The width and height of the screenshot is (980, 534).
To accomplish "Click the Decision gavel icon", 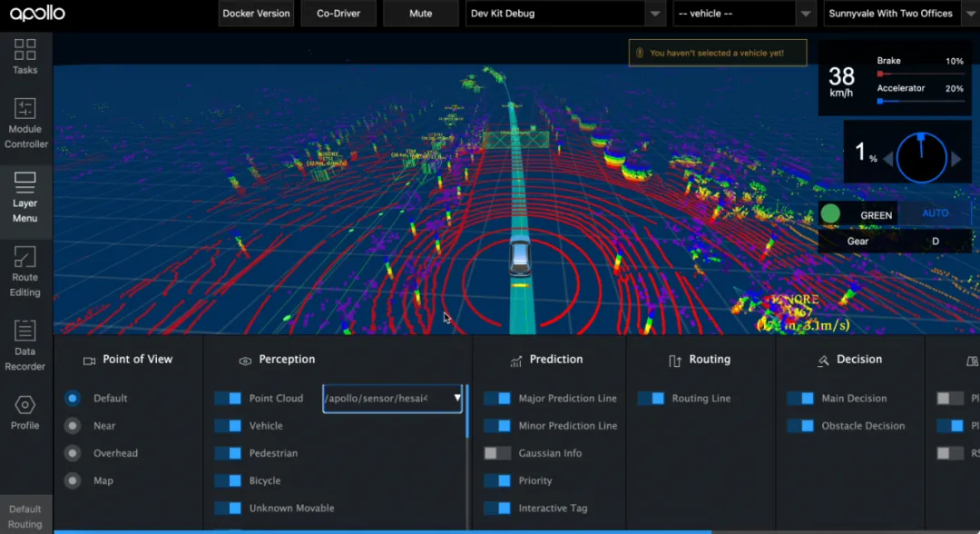I will tap(823, 361).
